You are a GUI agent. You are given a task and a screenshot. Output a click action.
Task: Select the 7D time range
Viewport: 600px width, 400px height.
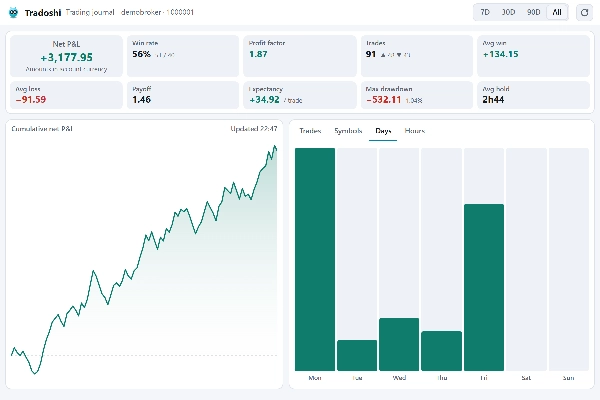[x=485, y=12]
